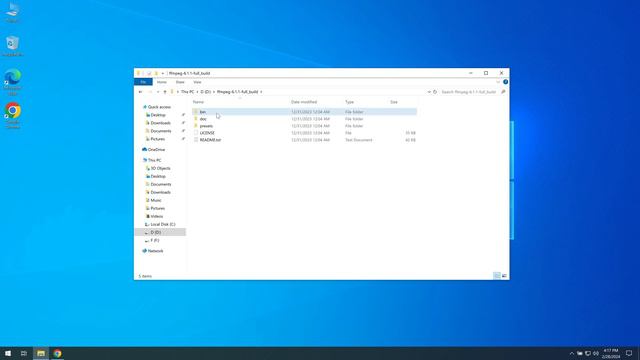The height and width of the screenshot is (360, 640).
Task: Click Properties icon in quick access toolbar
Action: tap(149, 73)
